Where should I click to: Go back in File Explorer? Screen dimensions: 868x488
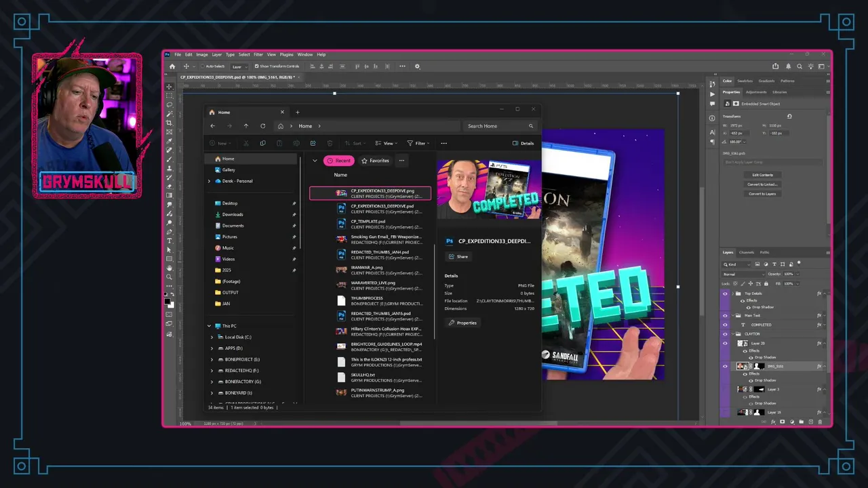point(212,126)
